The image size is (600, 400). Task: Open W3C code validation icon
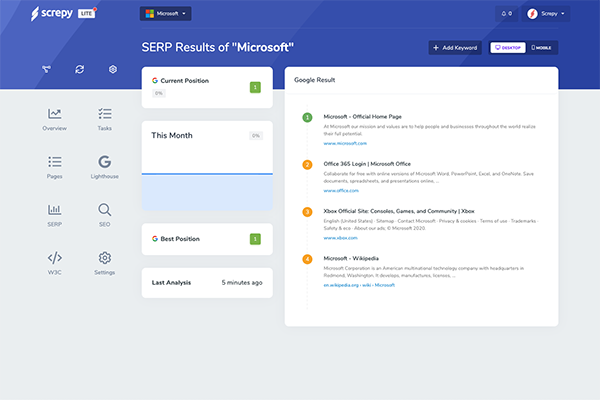click(55, 258)
